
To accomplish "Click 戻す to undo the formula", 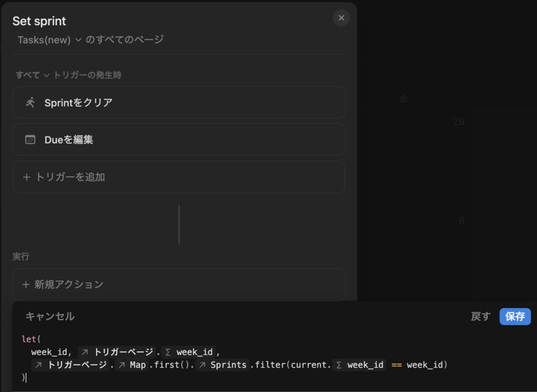I will [x=480, y=316].
